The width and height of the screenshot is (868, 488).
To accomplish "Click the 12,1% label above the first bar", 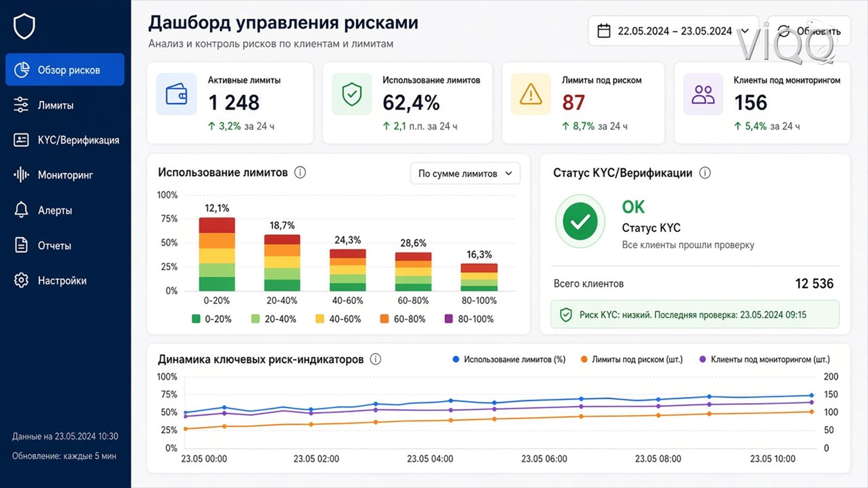I will [217, 208].
